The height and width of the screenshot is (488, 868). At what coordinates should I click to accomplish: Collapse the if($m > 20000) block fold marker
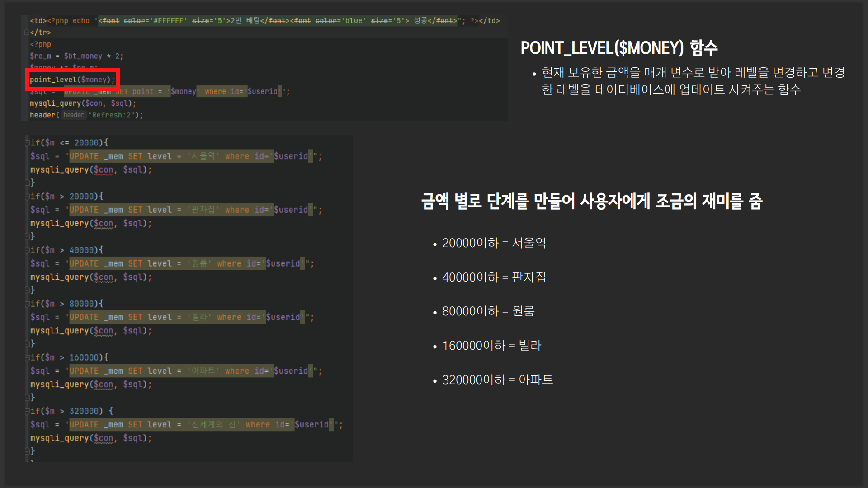pyautogui.click(x=27, y=197)
